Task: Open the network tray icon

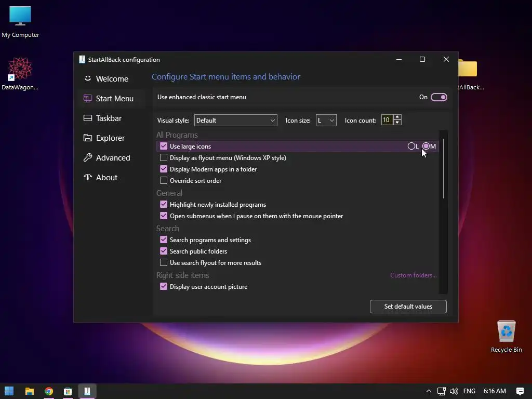Action: pos(442,391)
